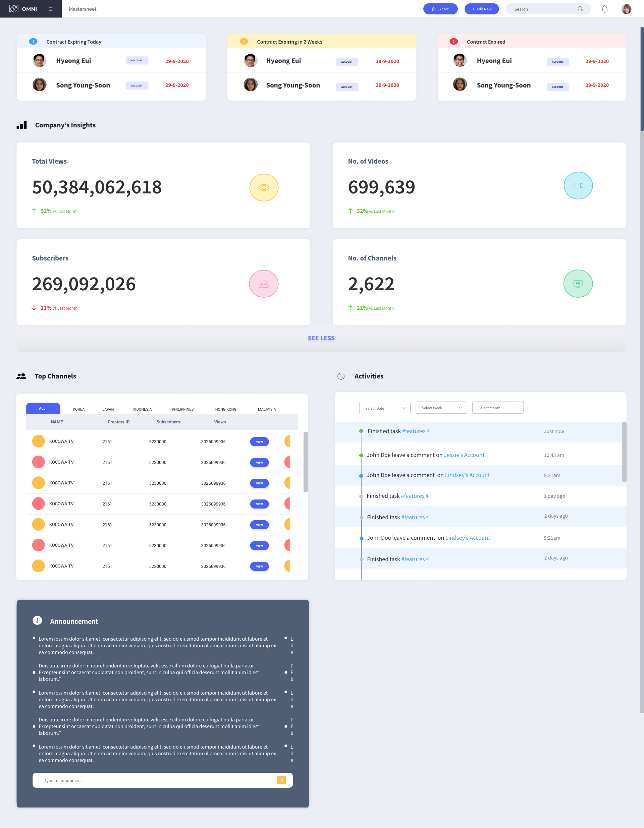Click the search magnifier icon

(x=580, y=9)
